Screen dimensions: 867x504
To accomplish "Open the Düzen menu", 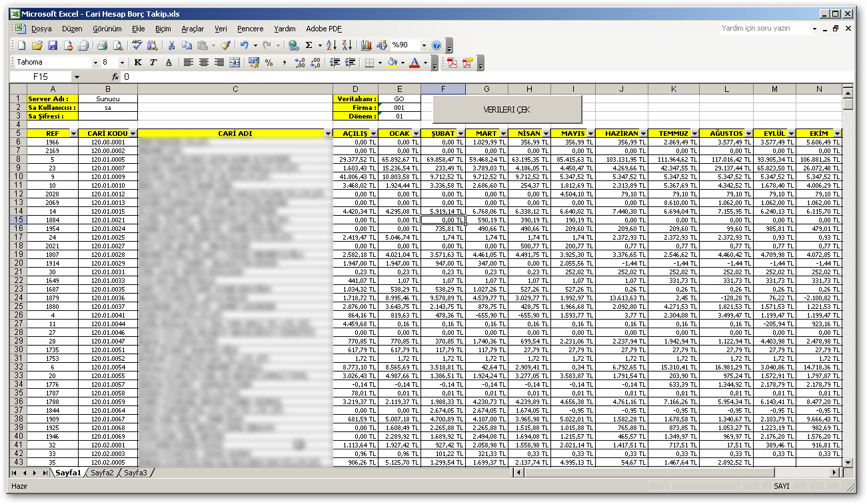I will tap(72, 29).
